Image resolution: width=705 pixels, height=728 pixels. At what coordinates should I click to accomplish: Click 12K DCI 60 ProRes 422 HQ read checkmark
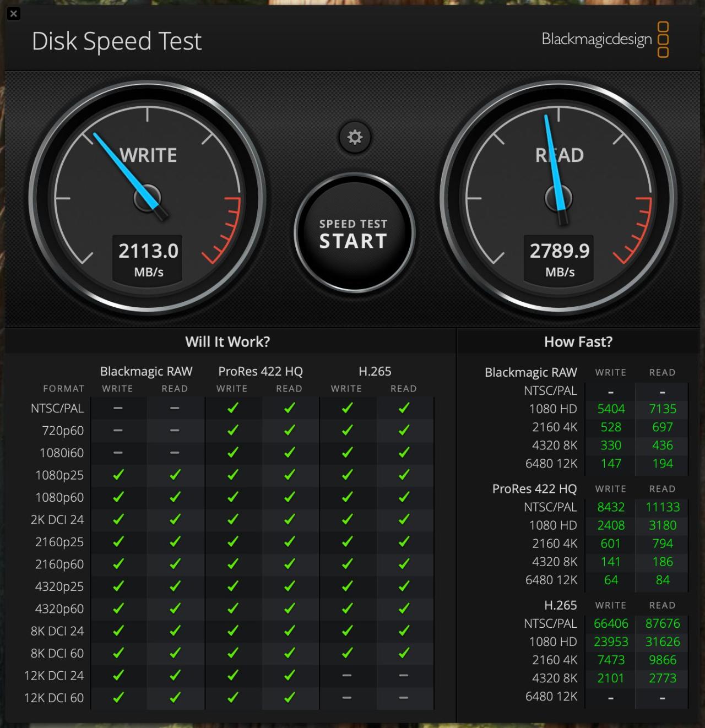click(x=290, y=698)
